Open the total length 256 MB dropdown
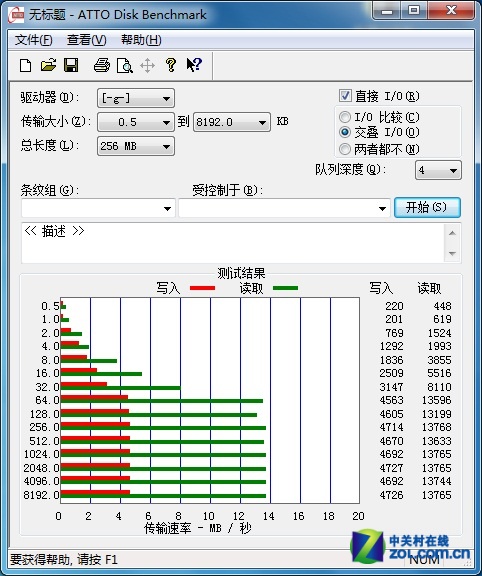 pyautogui.click(x=136, y=146)
